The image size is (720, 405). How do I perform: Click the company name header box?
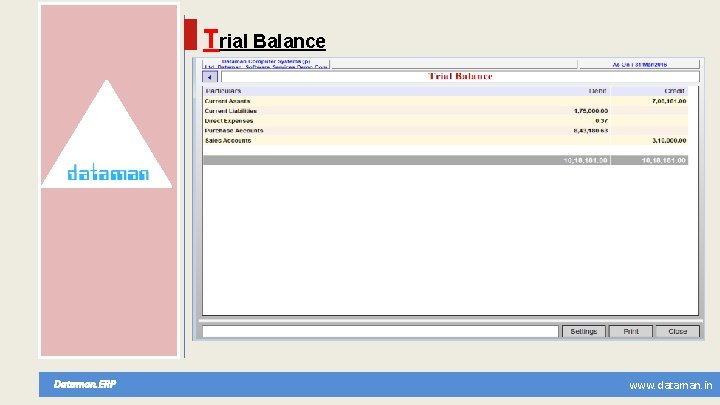[266, 64]
